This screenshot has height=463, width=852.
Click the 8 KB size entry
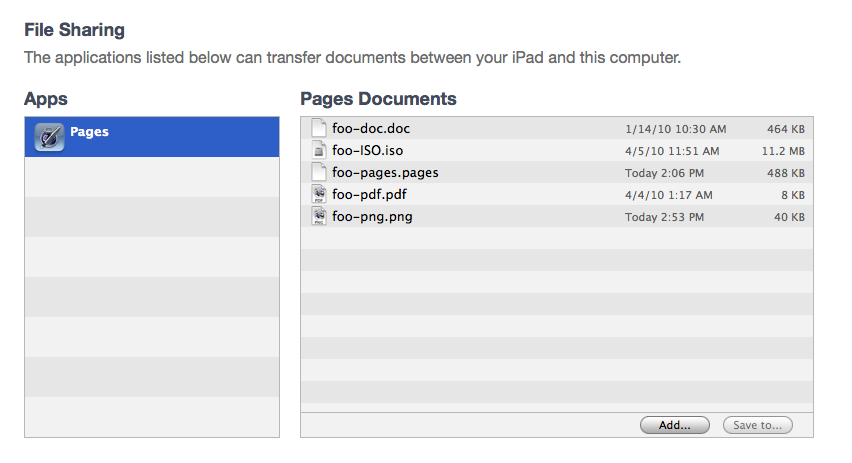click(793, 195)
